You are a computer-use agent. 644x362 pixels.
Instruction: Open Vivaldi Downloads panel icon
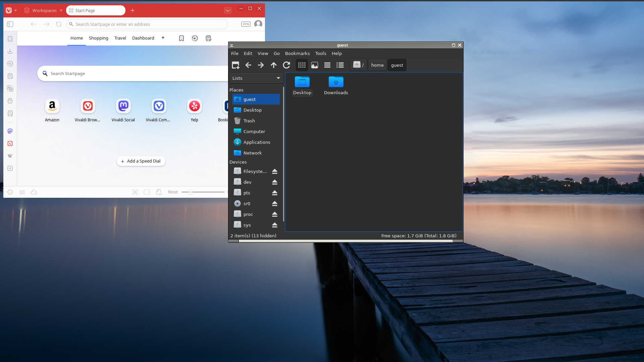point(10,51)
